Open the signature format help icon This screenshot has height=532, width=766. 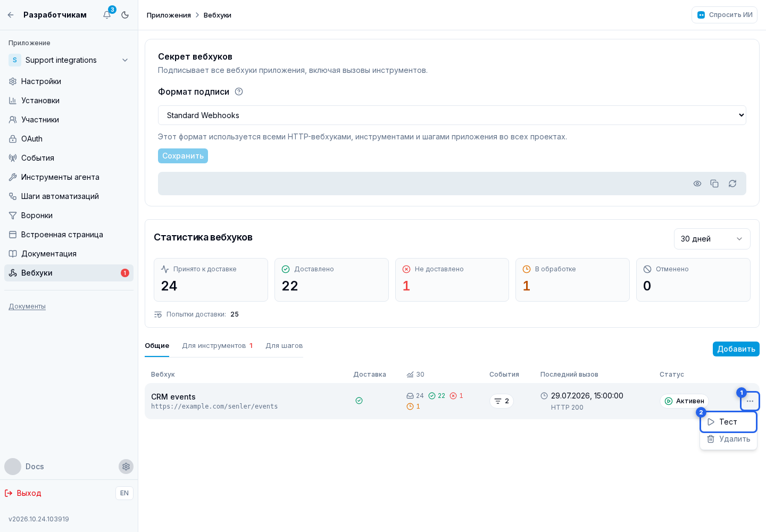[239, 92]
